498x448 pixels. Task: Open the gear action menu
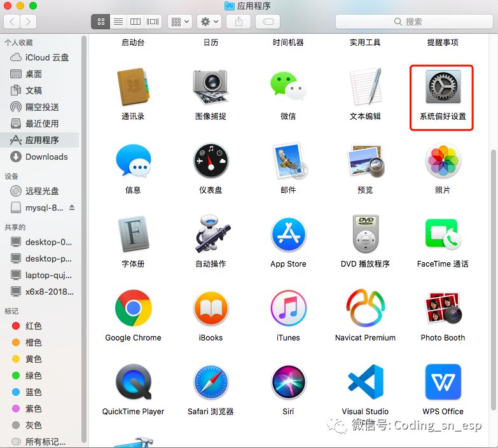tap(209, 22)
